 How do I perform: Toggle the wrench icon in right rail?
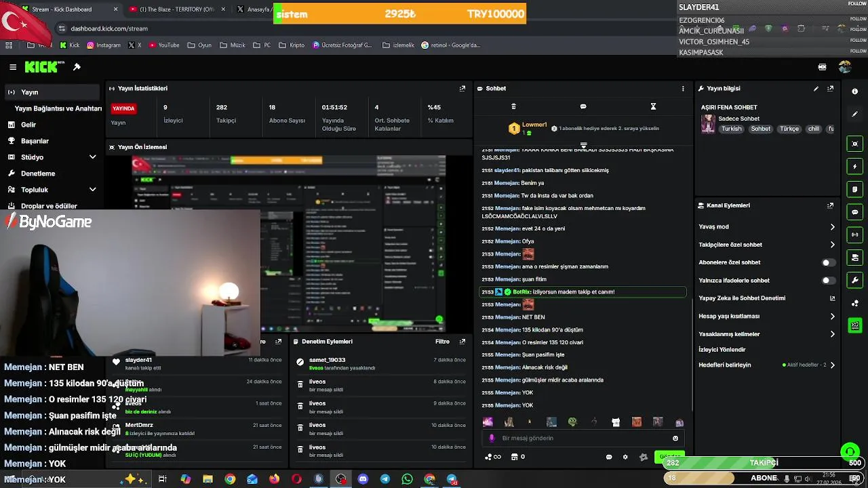pos(854,281)
